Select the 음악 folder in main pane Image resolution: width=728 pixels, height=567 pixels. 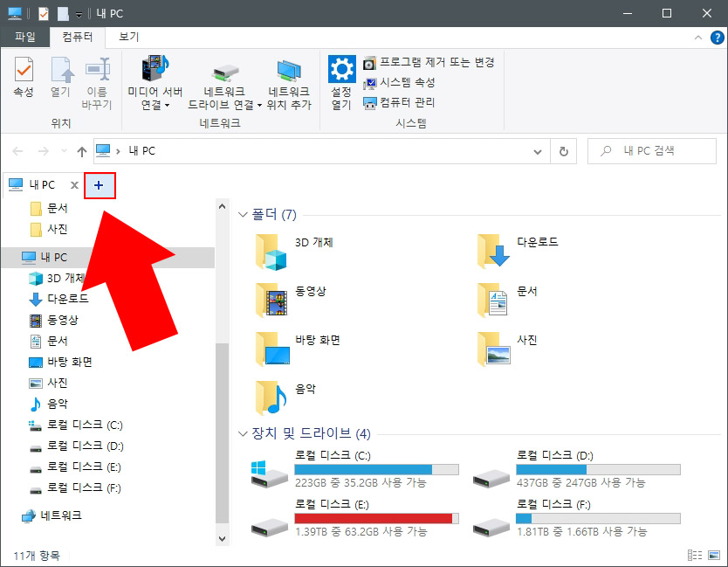point(286,398)
